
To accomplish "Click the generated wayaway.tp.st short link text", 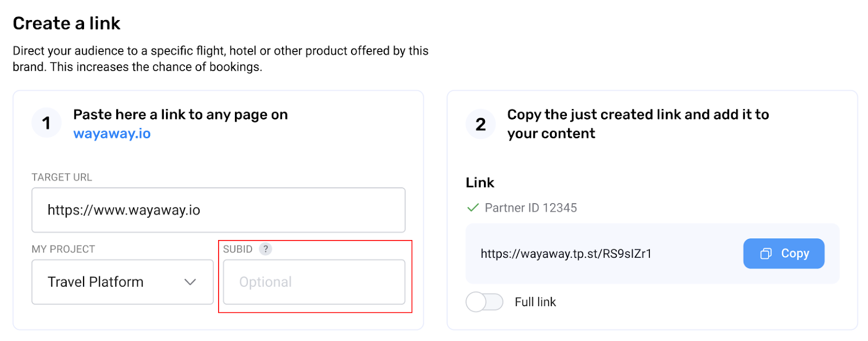I will point(566,254).
